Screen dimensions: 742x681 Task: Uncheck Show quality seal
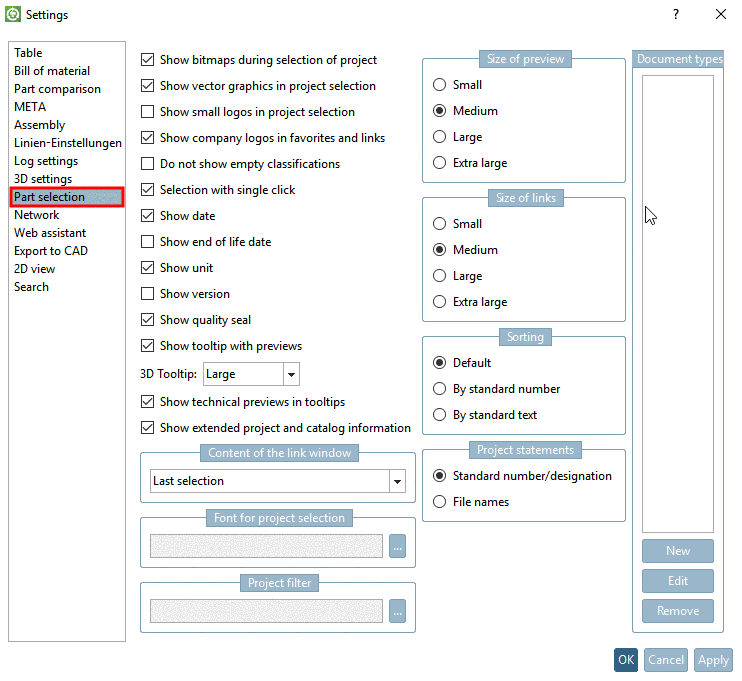pyautogui.click(x=148, y=320)
